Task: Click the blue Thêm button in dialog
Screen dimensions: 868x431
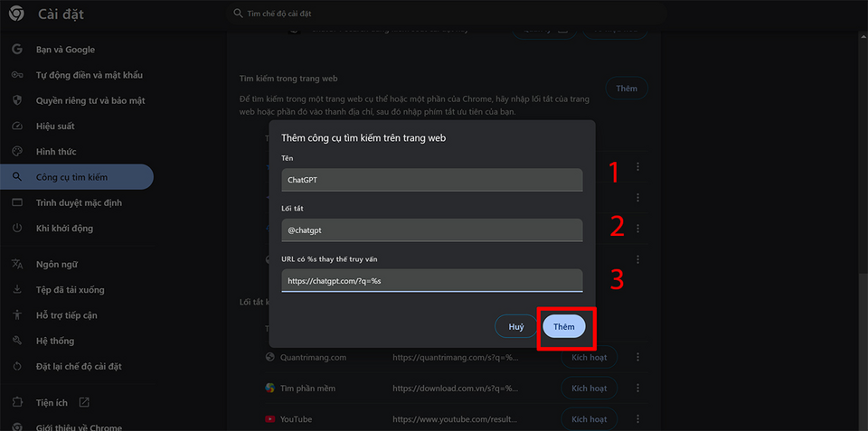Action: point(564,326)
